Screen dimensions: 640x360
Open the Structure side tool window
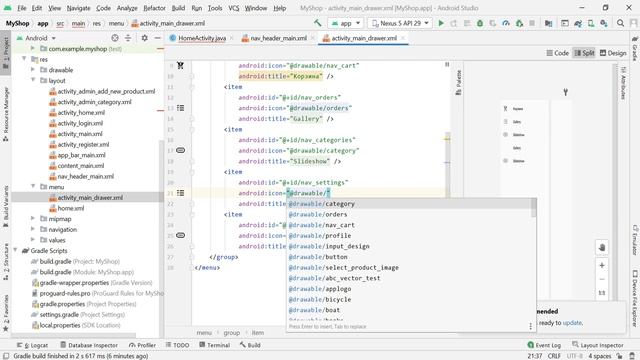click(x=6, y=262)
